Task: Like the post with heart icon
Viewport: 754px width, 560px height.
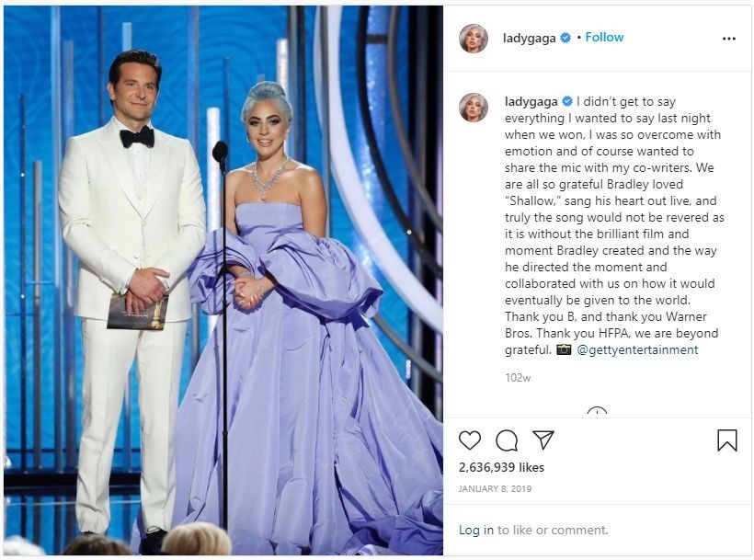Action: click(x=469, y=440)
